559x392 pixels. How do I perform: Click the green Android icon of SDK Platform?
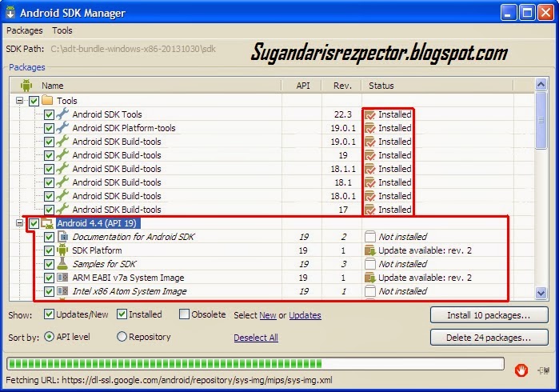(x=62, y=250)
